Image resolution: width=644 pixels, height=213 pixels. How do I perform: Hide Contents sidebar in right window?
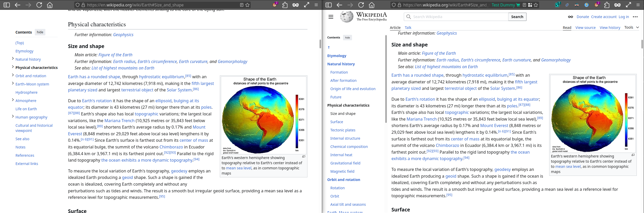click(x=347, y=38)
